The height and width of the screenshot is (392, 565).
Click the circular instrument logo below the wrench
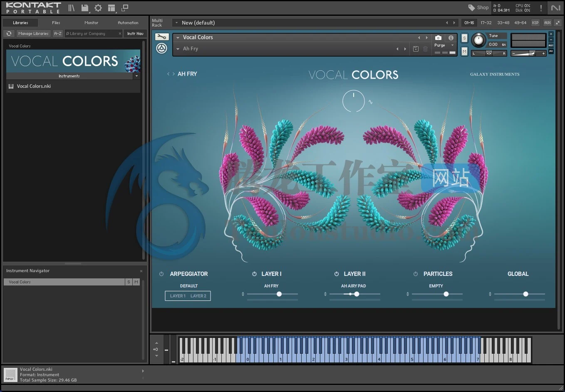pos(162,48)
